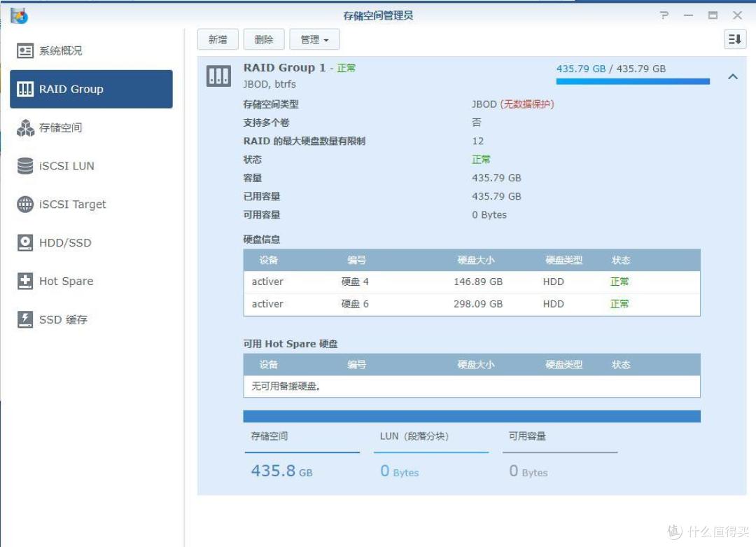Open the 系统概况 section
This screenshot has height=547, width=756.
point(91,50)
